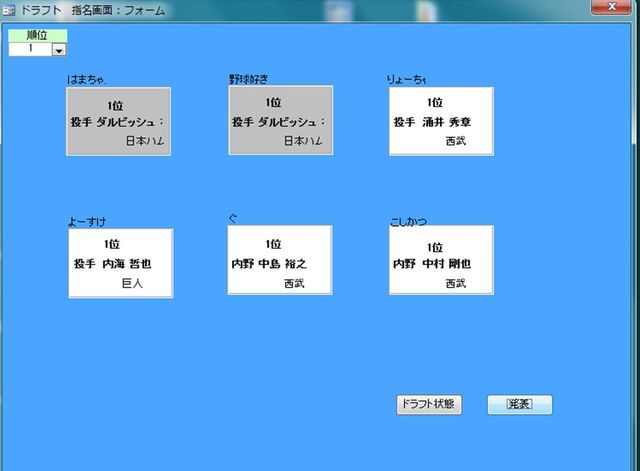
Task: Click 投手 内海 哲也 in よーすけ's card
Action: pyautogui.click(x=112, y=264)
